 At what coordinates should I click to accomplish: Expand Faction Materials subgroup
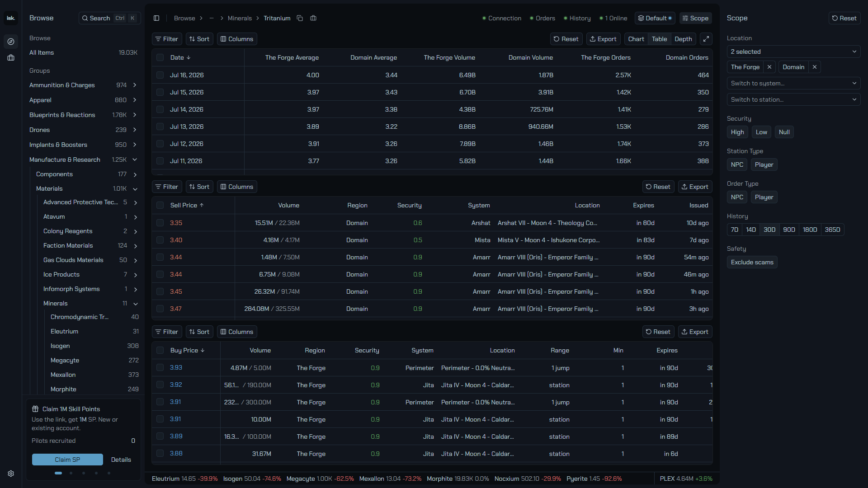pos(135,246)
